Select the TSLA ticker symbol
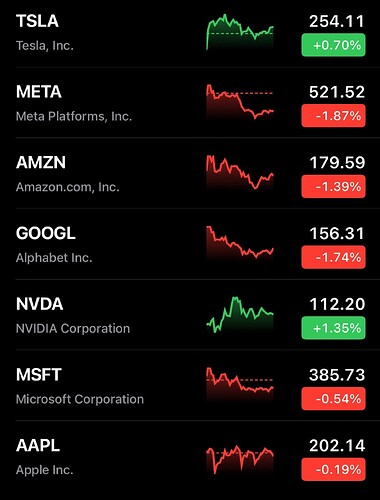The width and height of the screenshot is (380, 500). [x=37, y=21]
